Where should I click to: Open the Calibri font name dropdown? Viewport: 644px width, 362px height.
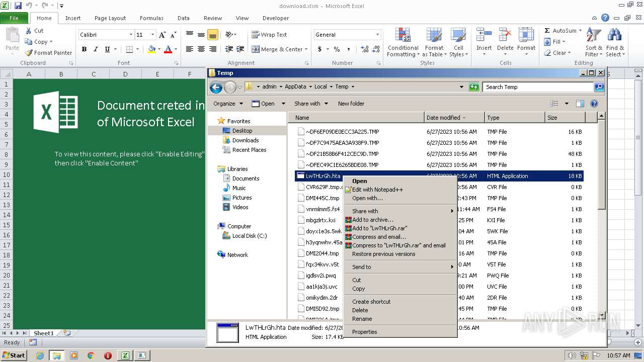point(131,35)
